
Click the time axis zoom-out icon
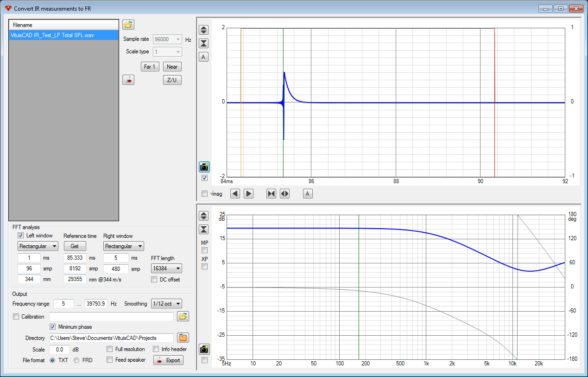click(285, 194)
